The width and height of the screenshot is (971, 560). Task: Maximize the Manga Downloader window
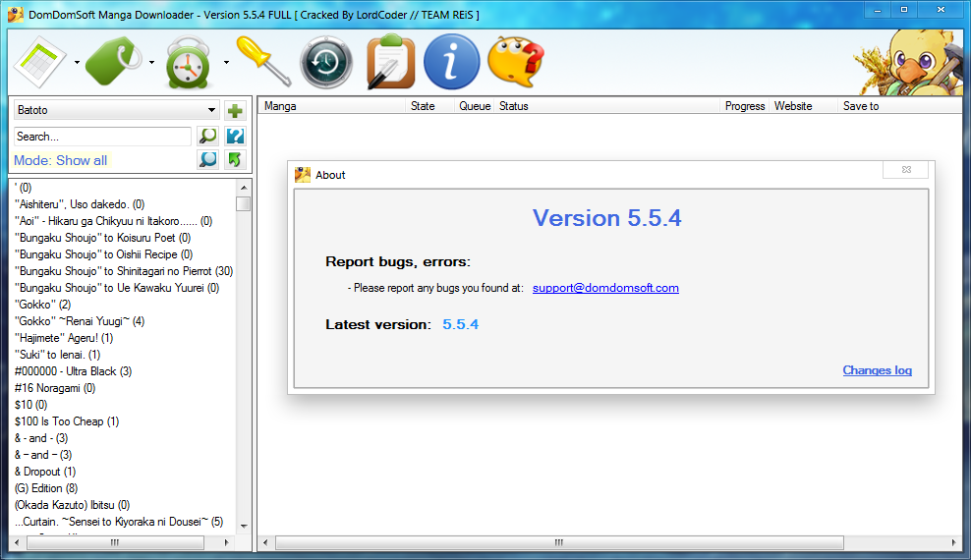(x=904, y=9)
